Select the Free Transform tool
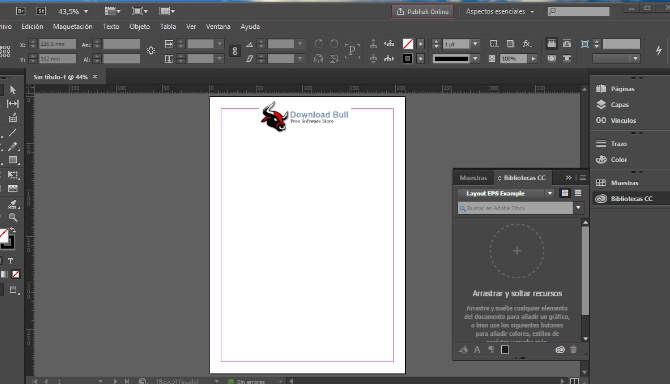Viewport: 670px width, 384px height. [x=12, y=175]
